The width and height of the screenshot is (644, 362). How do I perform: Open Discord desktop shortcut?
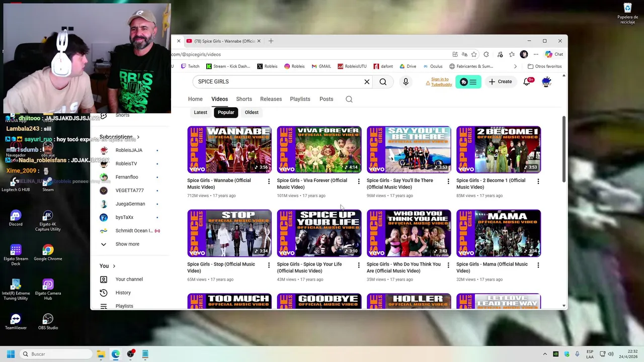pyautogui.click(x=16, y=219)
